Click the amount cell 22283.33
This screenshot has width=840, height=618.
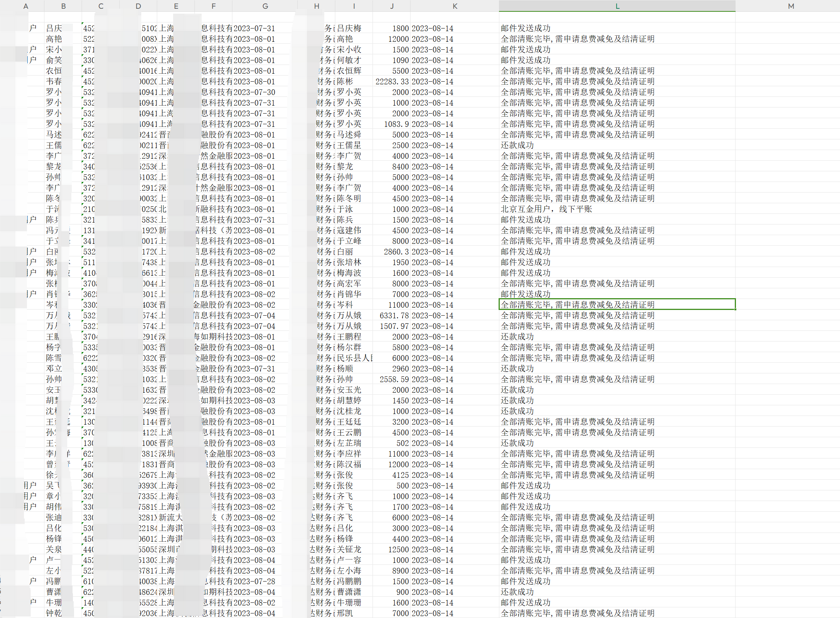click(x=392, y=82)
